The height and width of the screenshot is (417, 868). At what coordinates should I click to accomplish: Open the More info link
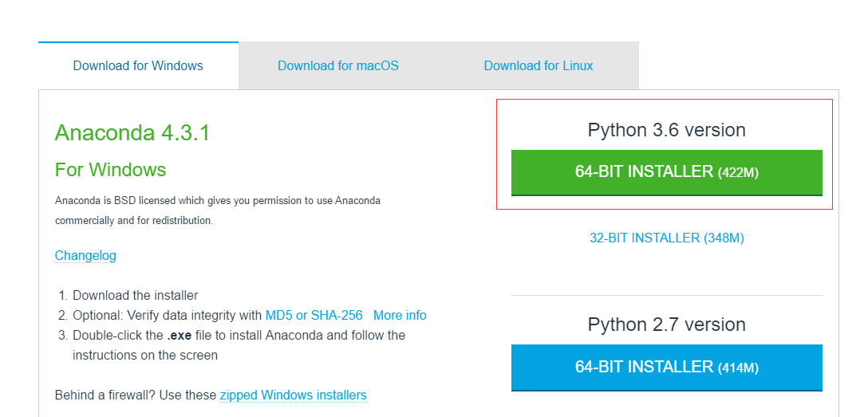[x=400, y=315]
